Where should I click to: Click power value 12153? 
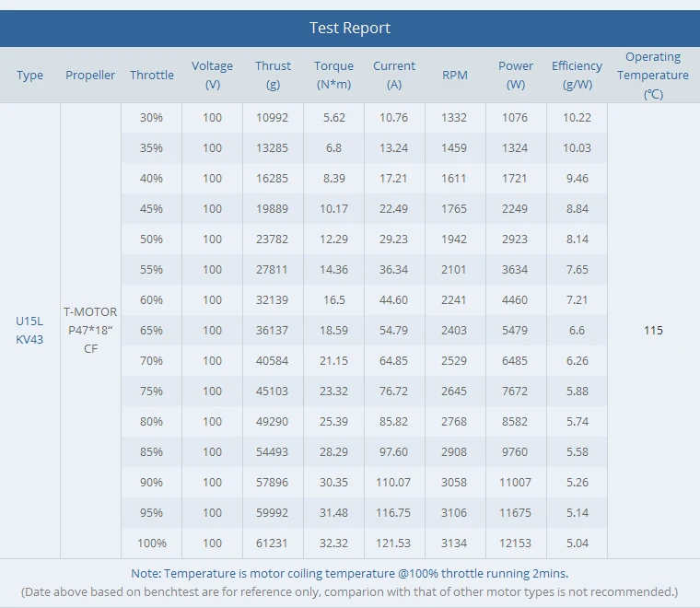click(515, 543)
